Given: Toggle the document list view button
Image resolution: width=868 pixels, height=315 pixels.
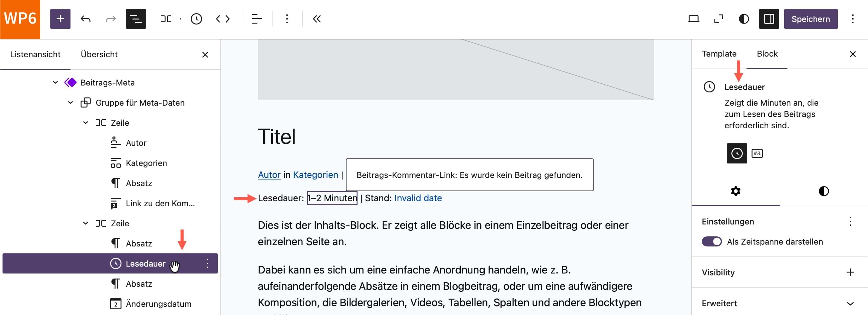Looking at the screenshot, I should tap(135, 19).
